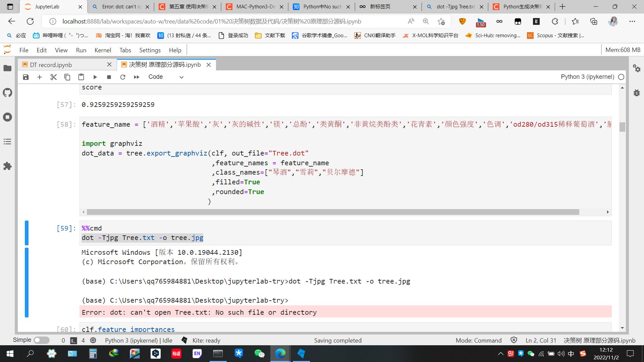Click the scroll-down arrow of notebook scrollbar
Image resolution: width=644 pixels, height=362 pixels.
[x=623, y=328]
